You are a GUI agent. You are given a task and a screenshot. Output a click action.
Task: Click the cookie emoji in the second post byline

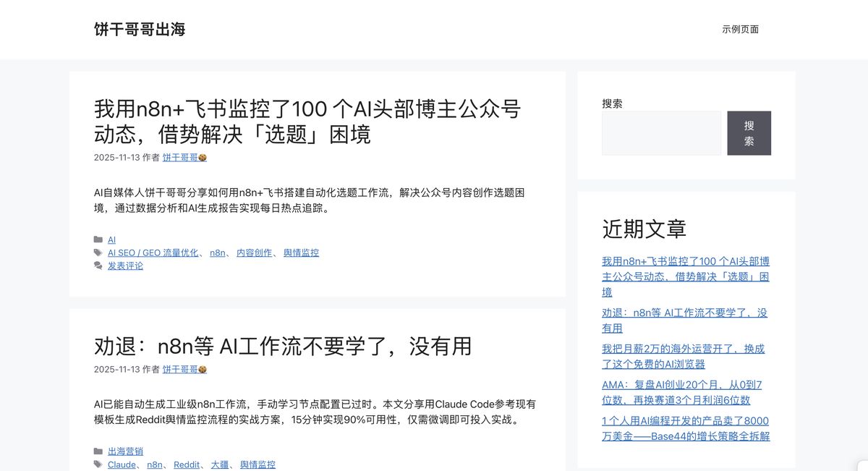[203, 369]
